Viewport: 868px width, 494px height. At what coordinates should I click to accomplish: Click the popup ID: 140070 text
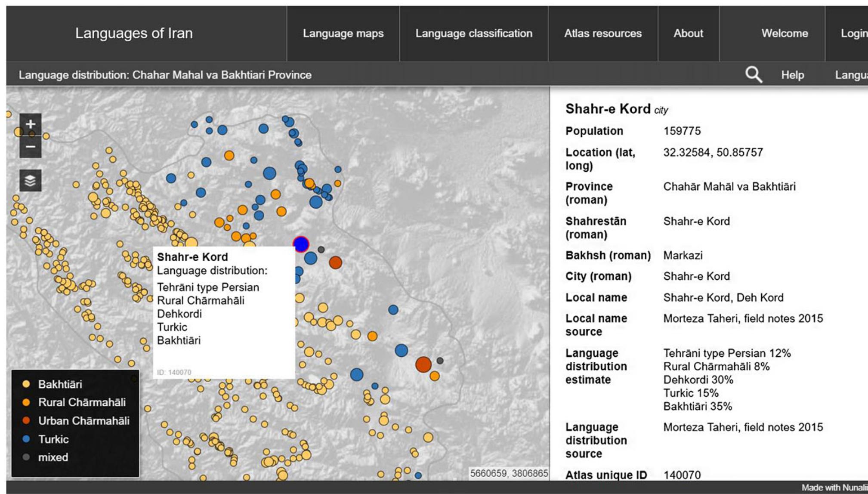(x=174, y=372)
